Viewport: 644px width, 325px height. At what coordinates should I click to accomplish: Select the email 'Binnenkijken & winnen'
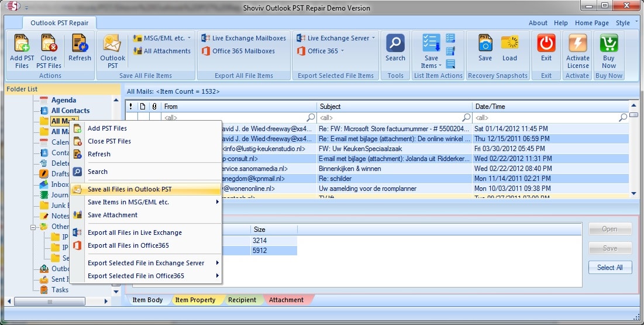click(x=350, y=169)
